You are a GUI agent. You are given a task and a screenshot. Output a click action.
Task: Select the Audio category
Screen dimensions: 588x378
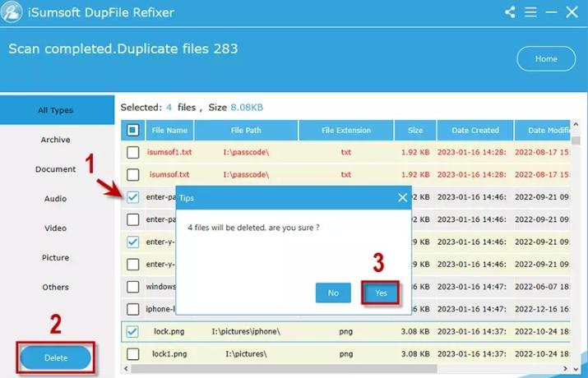[55, 199]
